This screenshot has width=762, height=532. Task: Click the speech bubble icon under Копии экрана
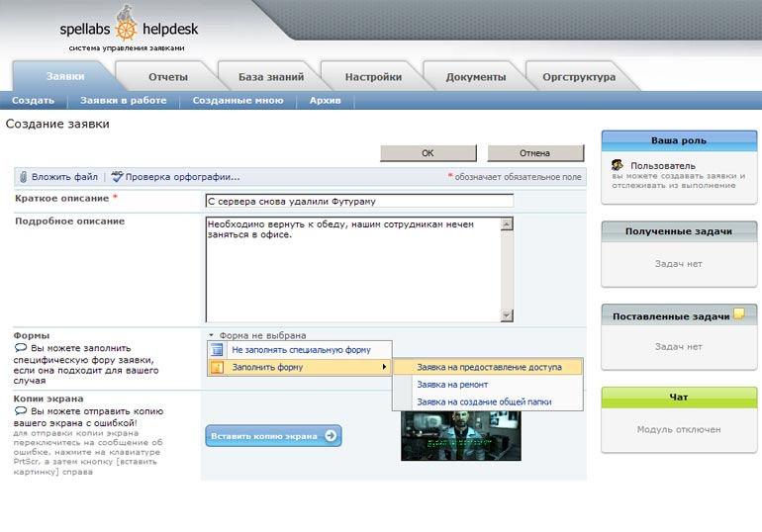(21, 410)
